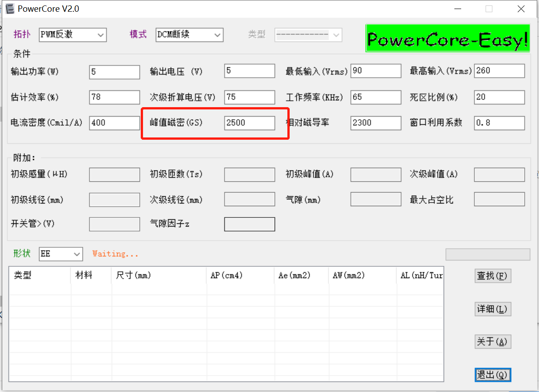Screen dimensions: 539x392
Task: Click the PowerCore app icon in title bar
Action: (10, 9)
